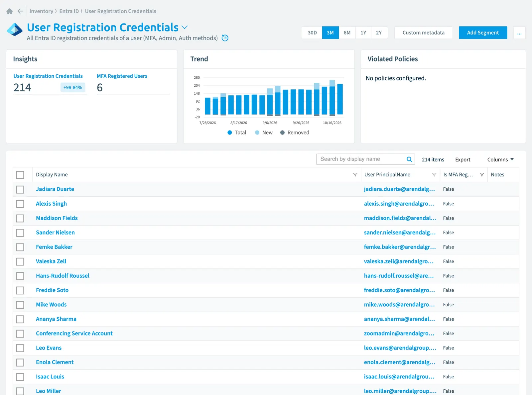Viewport: 532px width, 395px height.
Task: Click the Export button
Action: click(x=463, y=159)
